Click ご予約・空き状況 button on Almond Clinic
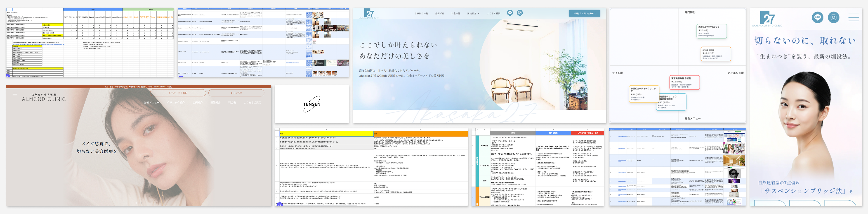Screen dimensions: 868x214 coord(178,93)
